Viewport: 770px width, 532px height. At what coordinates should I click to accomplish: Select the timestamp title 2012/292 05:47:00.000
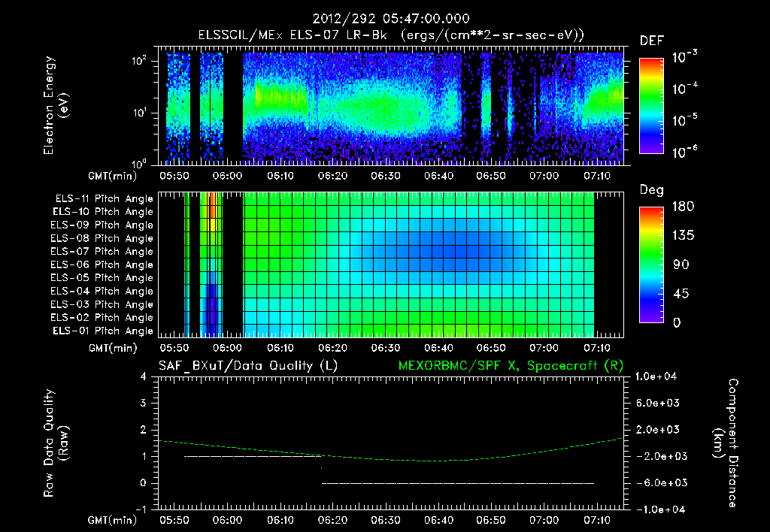click(391, 19)
